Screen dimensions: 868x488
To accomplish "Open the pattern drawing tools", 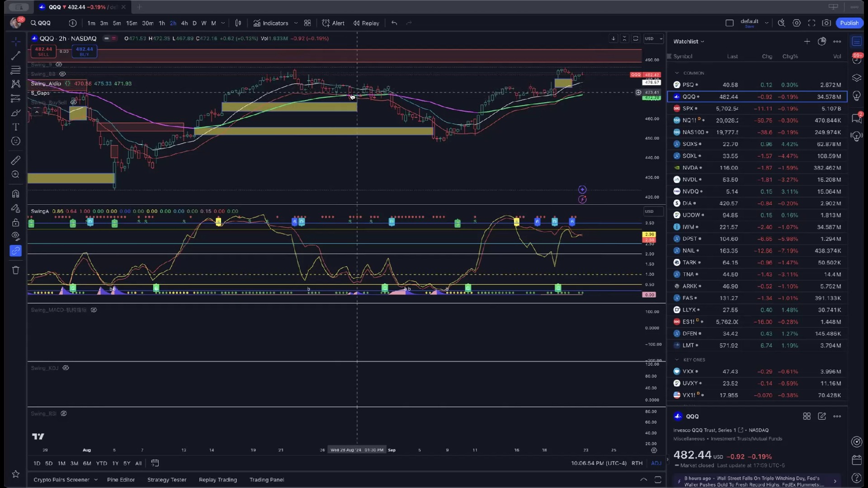I will 16,84.
